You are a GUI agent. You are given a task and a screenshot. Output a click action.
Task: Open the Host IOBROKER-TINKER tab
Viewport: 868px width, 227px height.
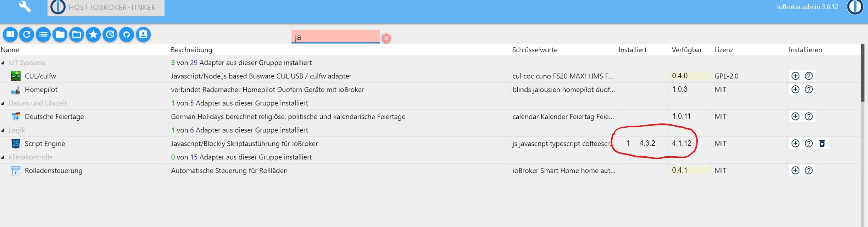click(x=106, y=7)
